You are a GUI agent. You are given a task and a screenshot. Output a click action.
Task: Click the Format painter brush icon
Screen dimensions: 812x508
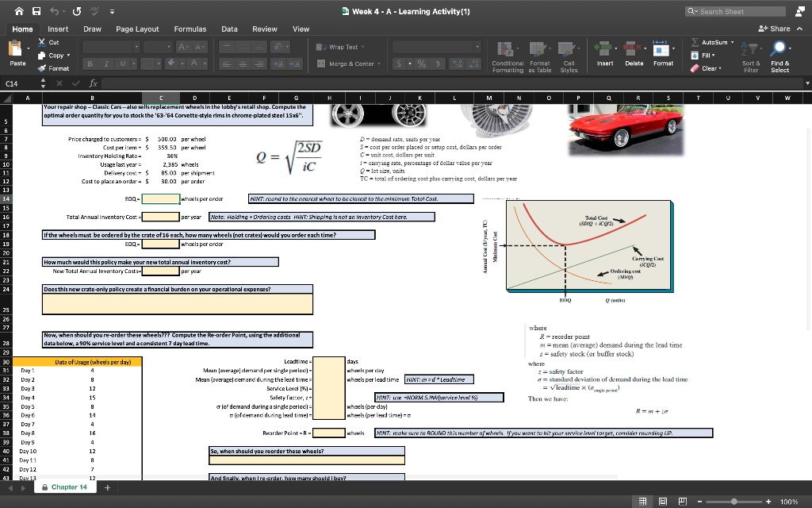coord(42,69)
